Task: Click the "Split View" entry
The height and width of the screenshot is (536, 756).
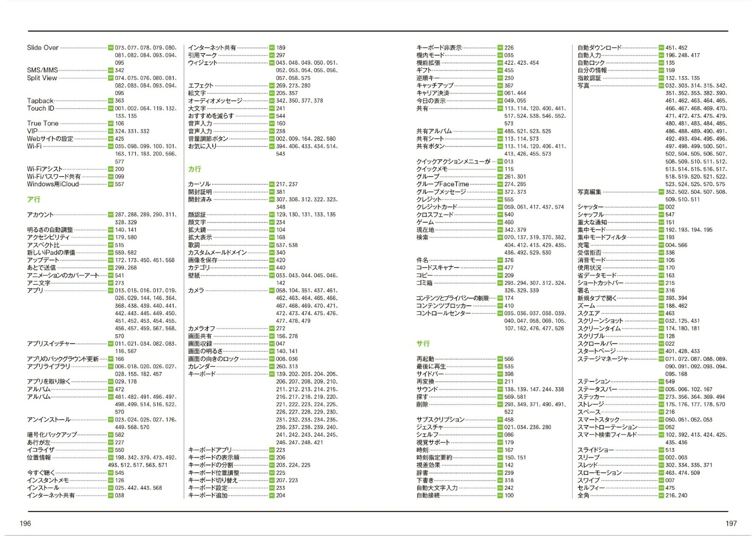Action: [42, 78]
